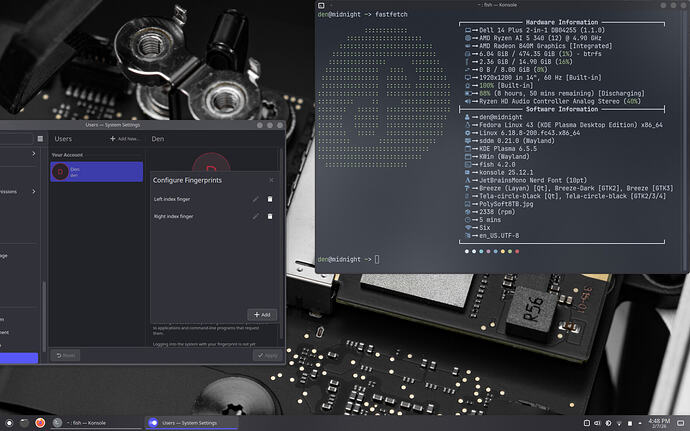Click the 'AMD Ryzen AI 5 340' line
Viewport: 690px width, 431px height.
[532, 38]
